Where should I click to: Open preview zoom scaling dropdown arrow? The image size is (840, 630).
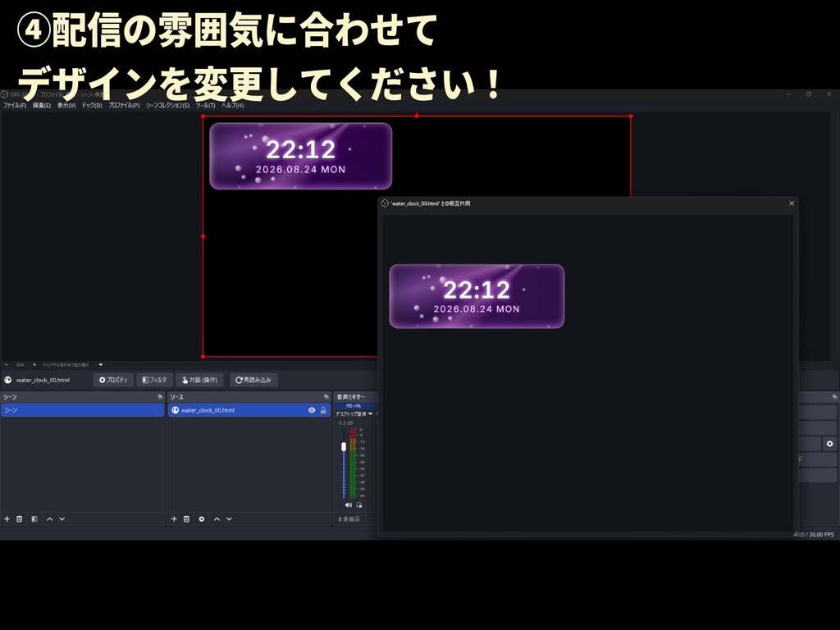[101, 365]
